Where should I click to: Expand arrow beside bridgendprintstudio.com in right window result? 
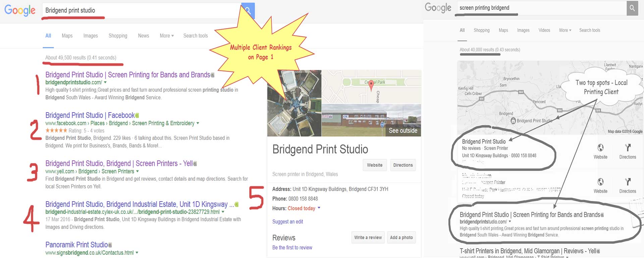510,222
